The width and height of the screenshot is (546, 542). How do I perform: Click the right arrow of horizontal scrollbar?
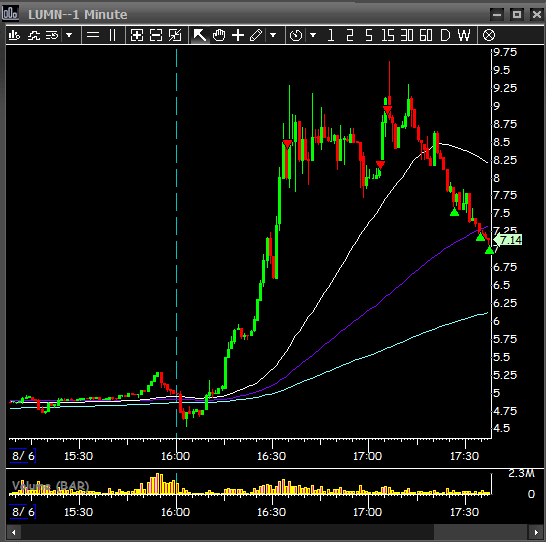tap(536, 533)
